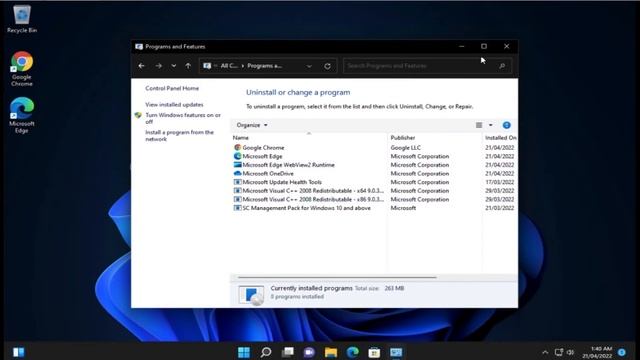The image size is (640, 360).
Task: Click the Google LLC publisher cell
Action: tap(405, 147)
